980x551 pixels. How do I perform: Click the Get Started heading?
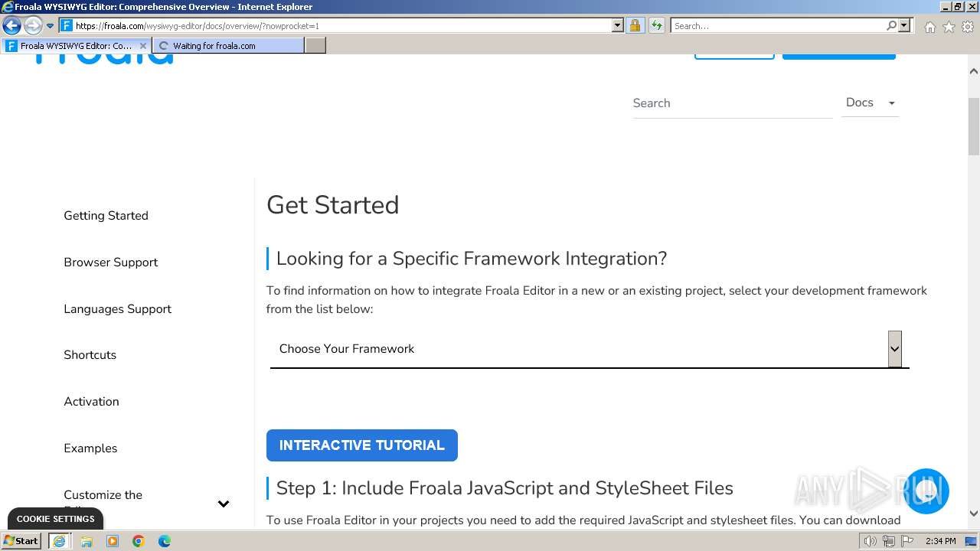(332, 205)
